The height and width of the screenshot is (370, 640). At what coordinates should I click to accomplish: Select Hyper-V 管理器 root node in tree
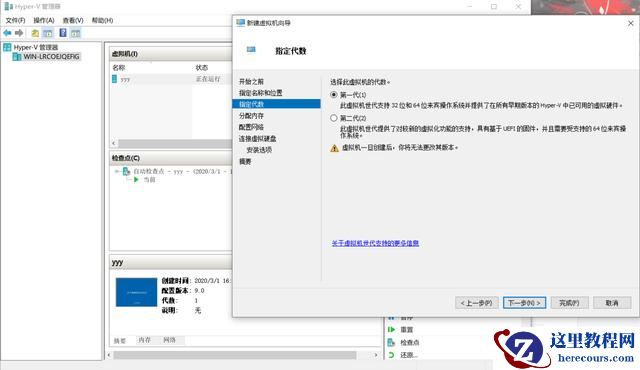tap(36, 47)
